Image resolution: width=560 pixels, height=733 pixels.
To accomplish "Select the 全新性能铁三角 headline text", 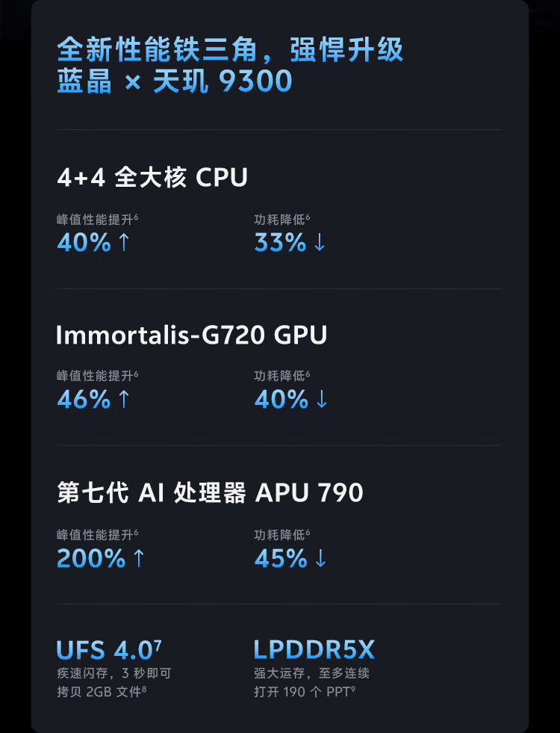I will point(158,51).
